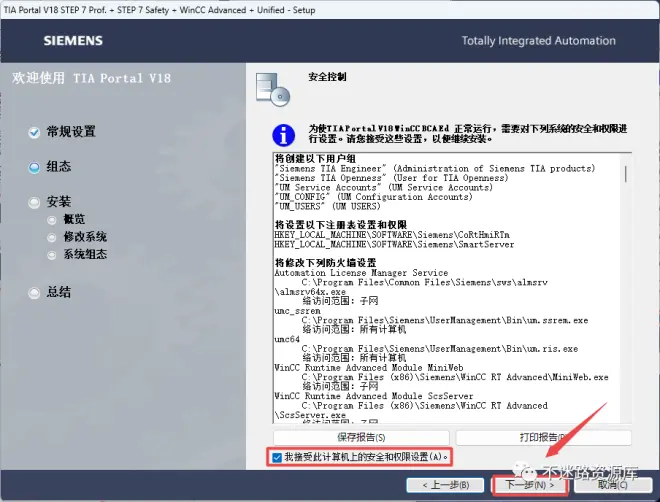Select the 修改系统 sub-step indicator
This screenshot has height=502, width=660.
[x=52, y=238]
